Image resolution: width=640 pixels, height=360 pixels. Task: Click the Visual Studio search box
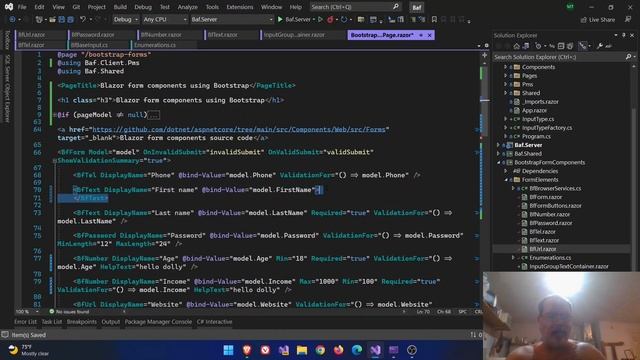(355, 7)
